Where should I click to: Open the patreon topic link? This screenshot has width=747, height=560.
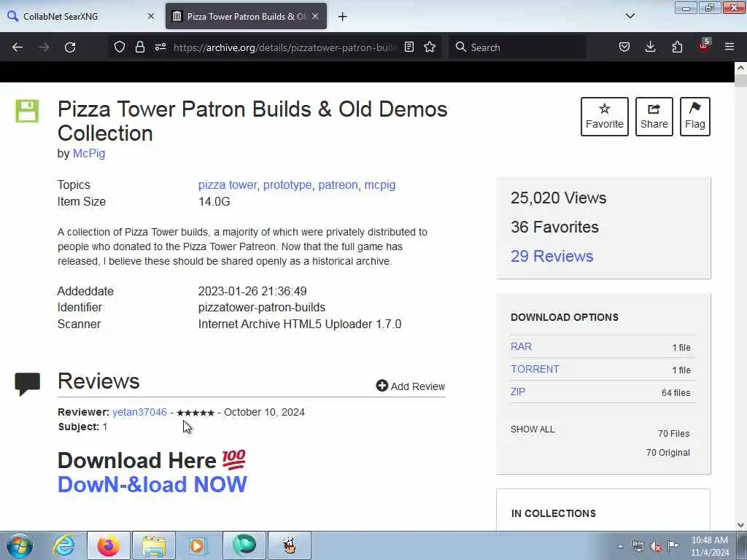[338, 184]
